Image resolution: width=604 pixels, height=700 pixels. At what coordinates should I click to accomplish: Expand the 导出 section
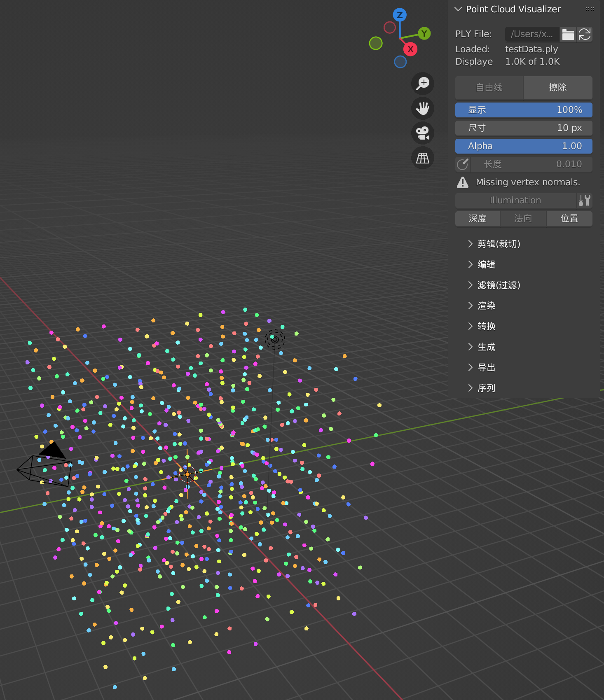[471, 367]
